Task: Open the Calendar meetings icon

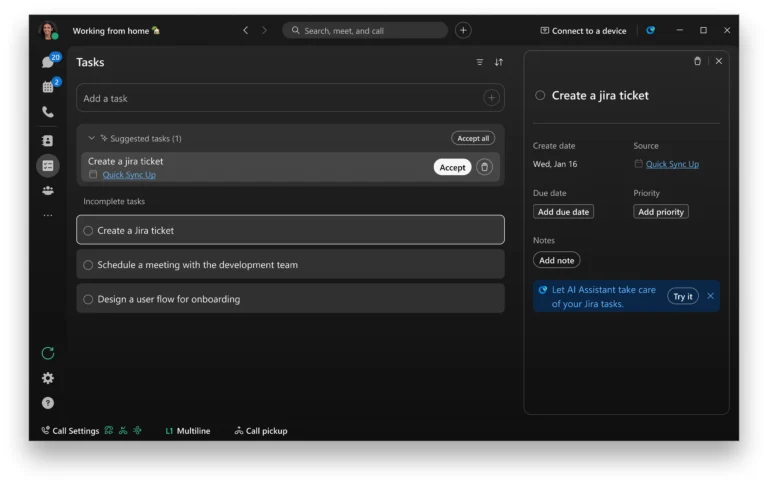Action: [x=47, y=87]
